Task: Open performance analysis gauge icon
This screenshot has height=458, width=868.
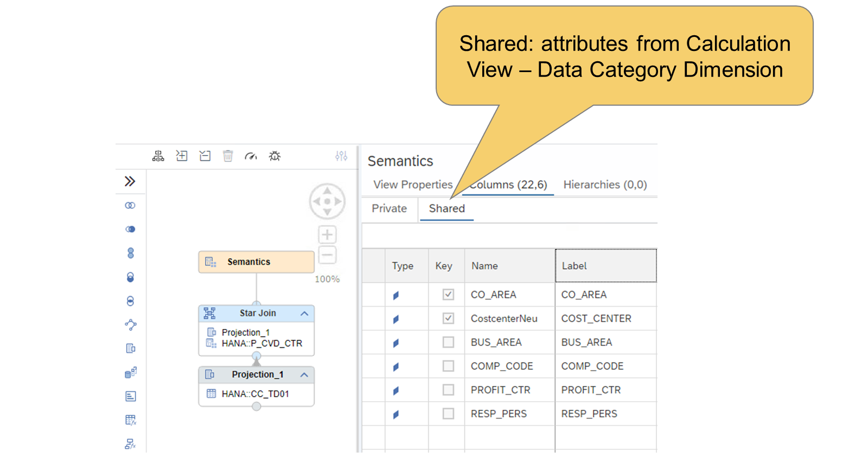Action: (251, 156)
